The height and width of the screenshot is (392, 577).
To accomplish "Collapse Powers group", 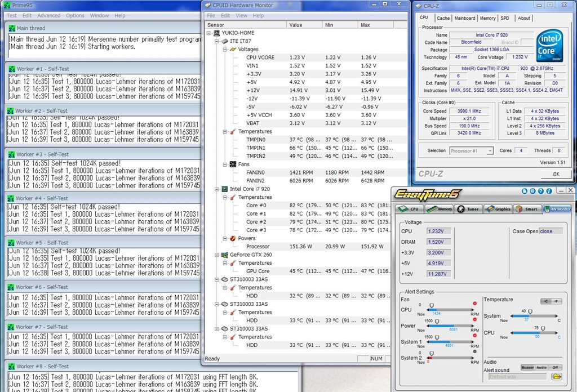I will click(x=225, y=238).
